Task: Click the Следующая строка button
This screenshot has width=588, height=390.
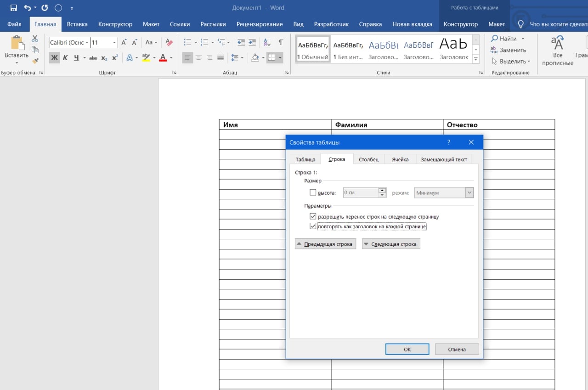Action: pyautogui.click(x=391, y=244)
